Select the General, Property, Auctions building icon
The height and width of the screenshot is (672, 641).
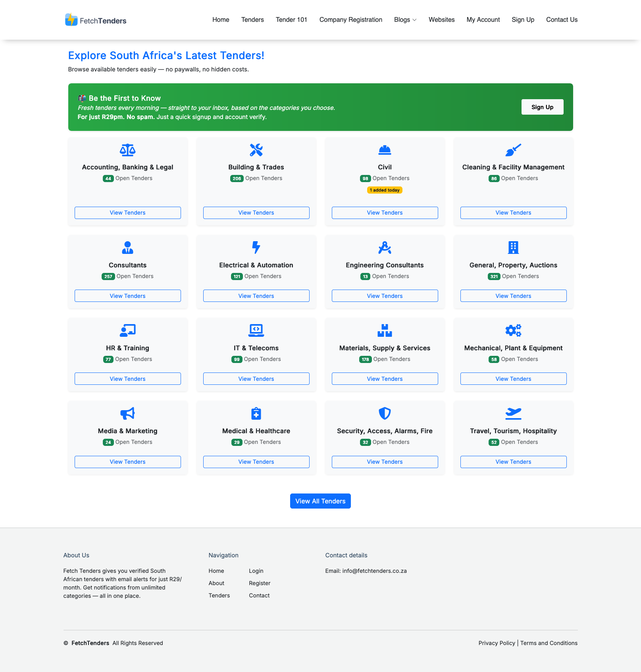[x=513, y=248]
